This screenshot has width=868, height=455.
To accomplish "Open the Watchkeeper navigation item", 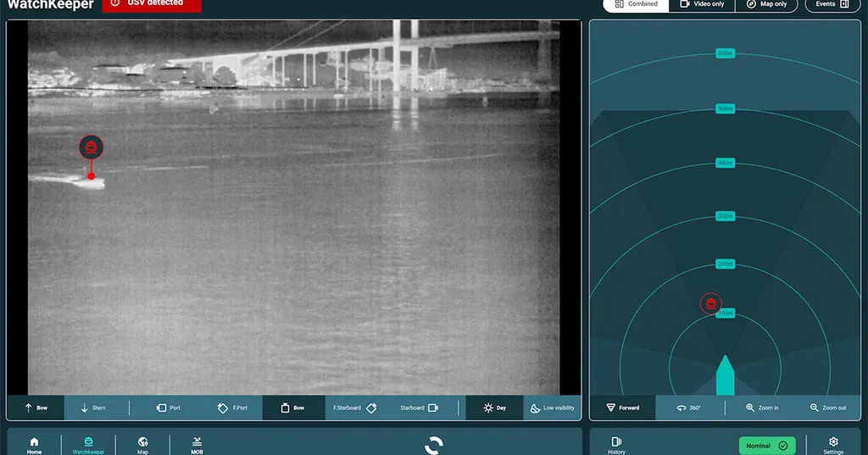I will click(x=88, y=445).
